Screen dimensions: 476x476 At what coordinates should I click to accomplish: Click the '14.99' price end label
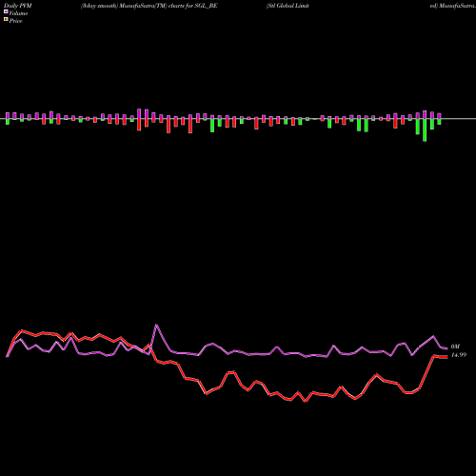coord(459,355)
